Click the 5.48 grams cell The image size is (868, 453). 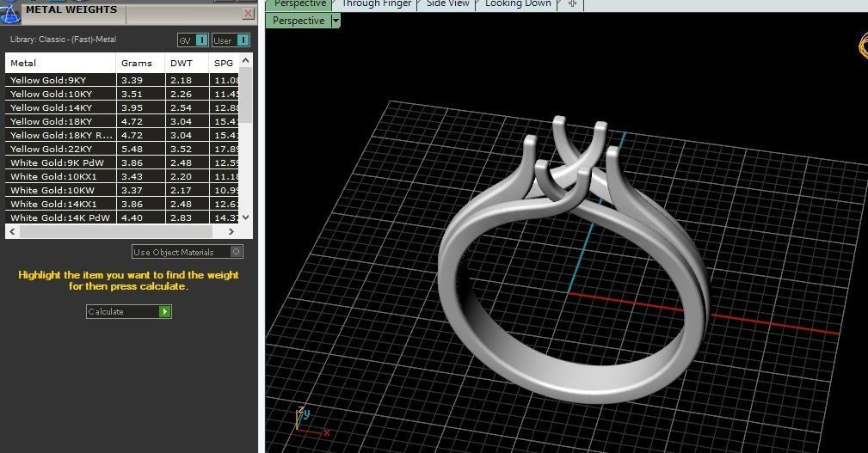click(x=141, y=150)
